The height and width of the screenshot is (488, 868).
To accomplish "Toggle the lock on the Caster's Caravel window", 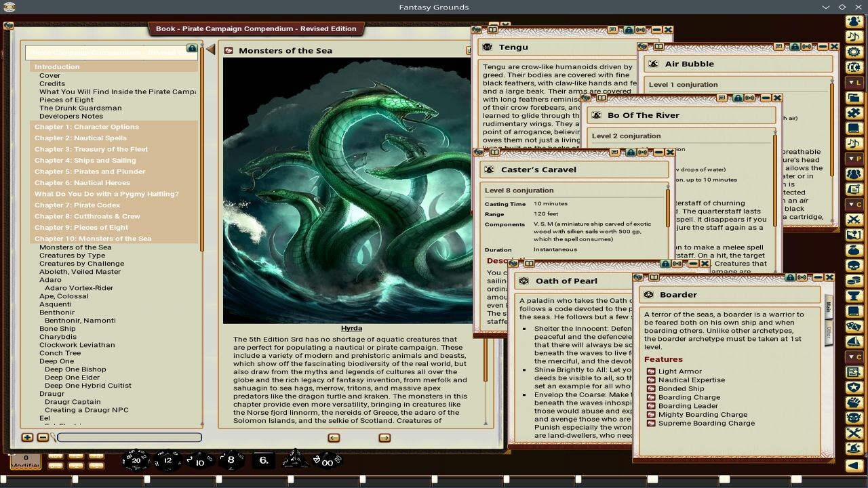I will (x=631, y=152).
